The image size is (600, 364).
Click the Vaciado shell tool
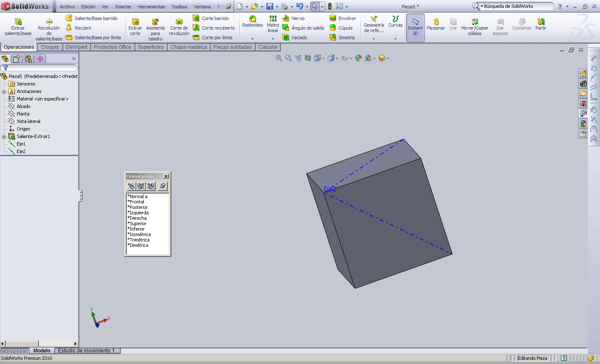[295, 38]
